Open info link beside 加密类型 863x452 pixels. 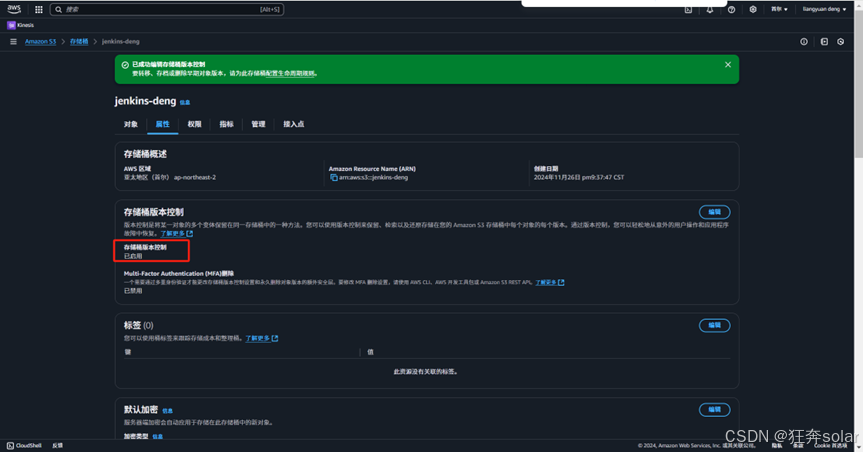[157, 437]
